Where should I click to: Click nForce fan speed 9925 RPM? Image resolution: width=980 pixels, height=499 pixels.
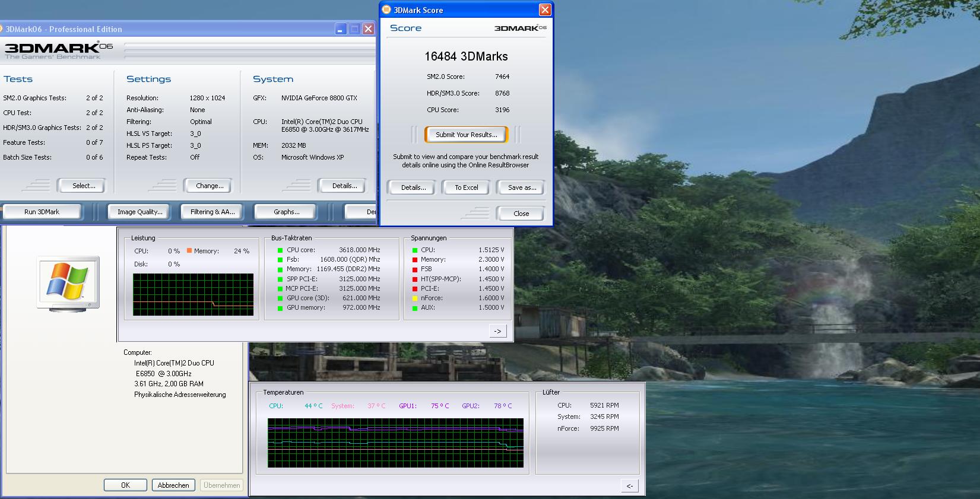pyautogui.click(x=604, y=428)
